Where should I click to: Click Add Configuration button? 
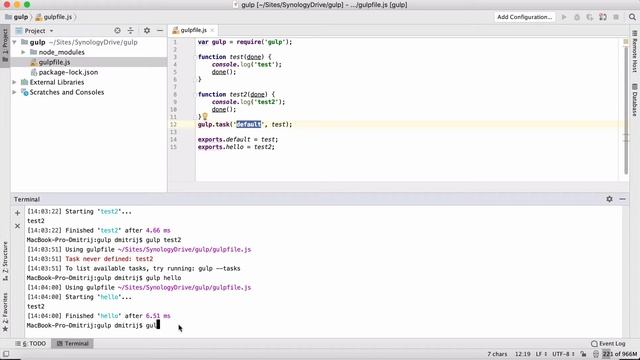pyautogui.click(x=524, y=17)
